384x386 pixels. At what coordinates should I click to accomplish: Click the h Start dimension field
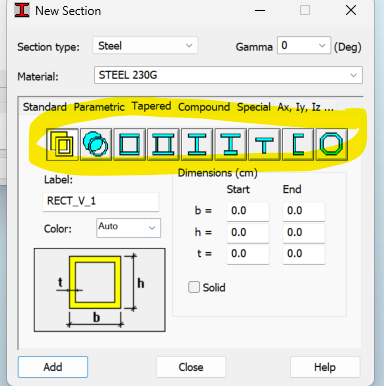pyautogui.click(x=248, y=232)
